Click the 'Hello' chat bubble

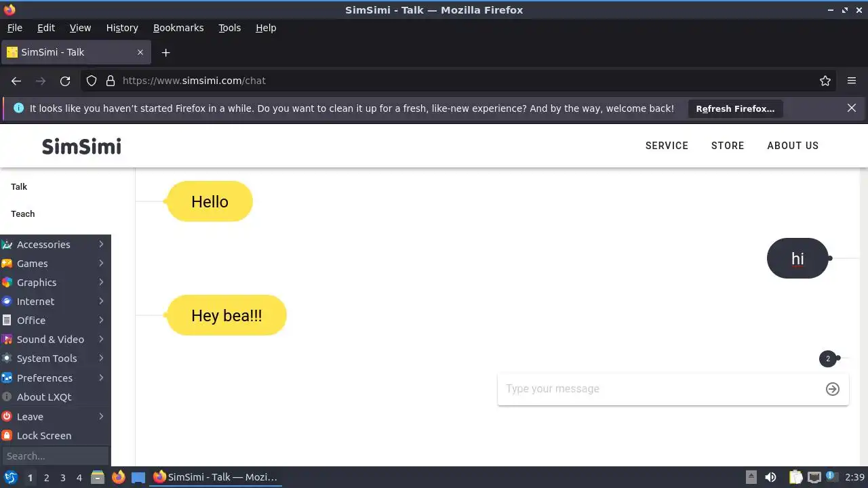point(210,201)
